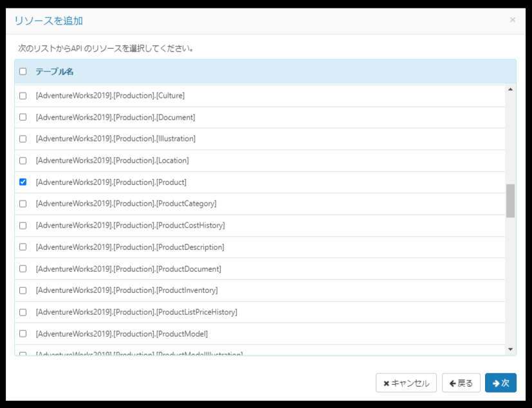Toggle the select-all checkbox beside テーブル名
The width and height of the screenshot is (532, 408).
(x=23, y=71)
